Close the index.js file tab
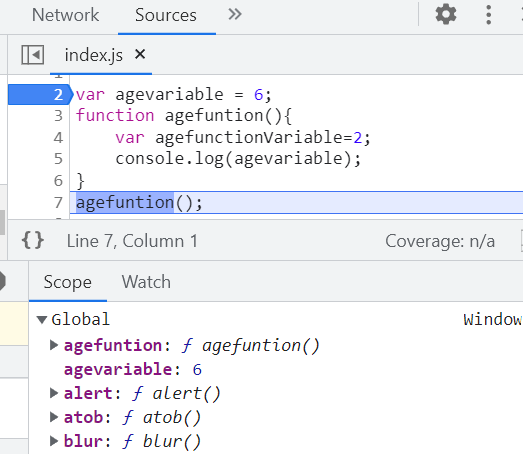 click(x=140, y=54)
